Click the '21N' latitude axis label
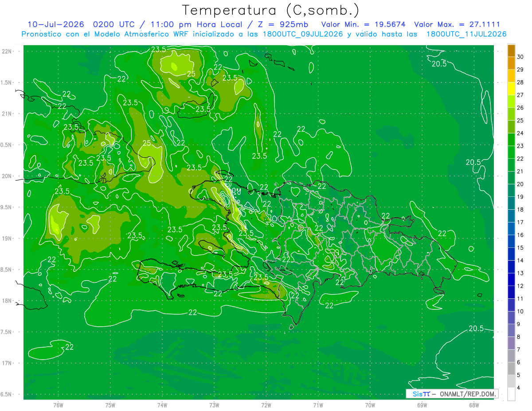532x411 pixels. (x=7, y=114)
